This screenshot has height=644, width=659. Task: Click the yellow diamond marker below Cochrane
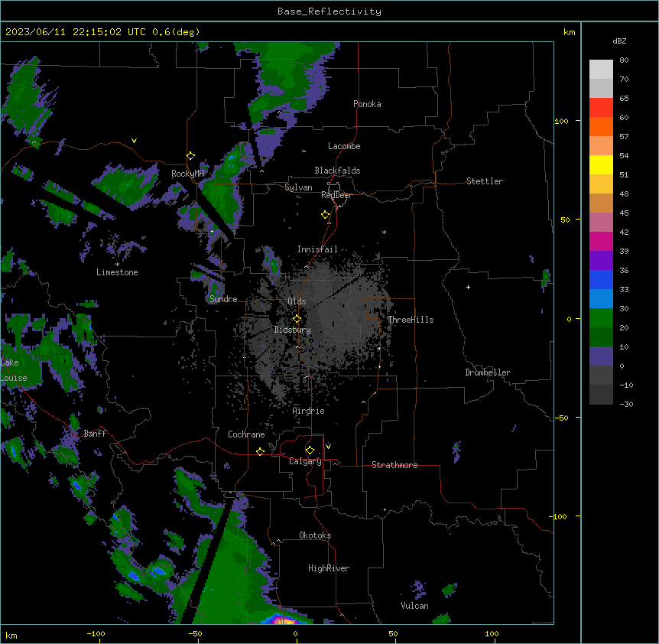point(260,451)
